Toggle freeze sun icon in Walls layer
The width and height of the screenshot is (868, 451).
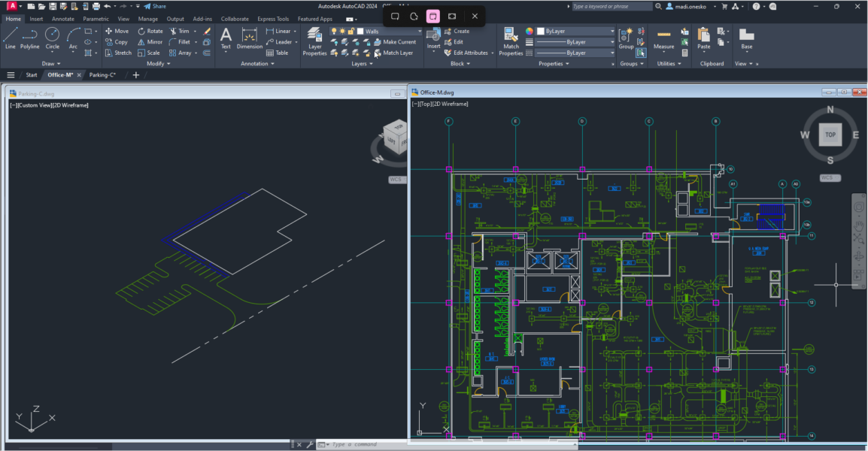pyautogui.click(x=342, y=32)
